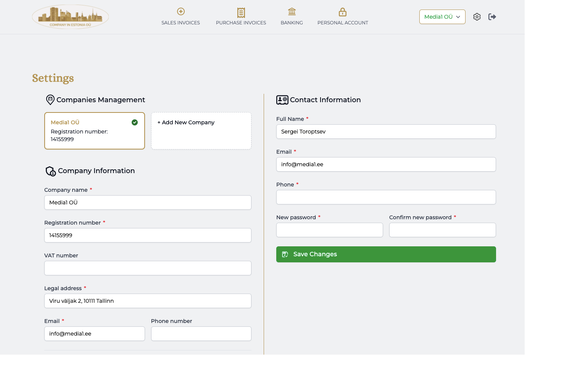Viewport: 580px width, 392px height.
Task: Click the save disk icon on Save Changes
Action: click(x=285, y=254)
